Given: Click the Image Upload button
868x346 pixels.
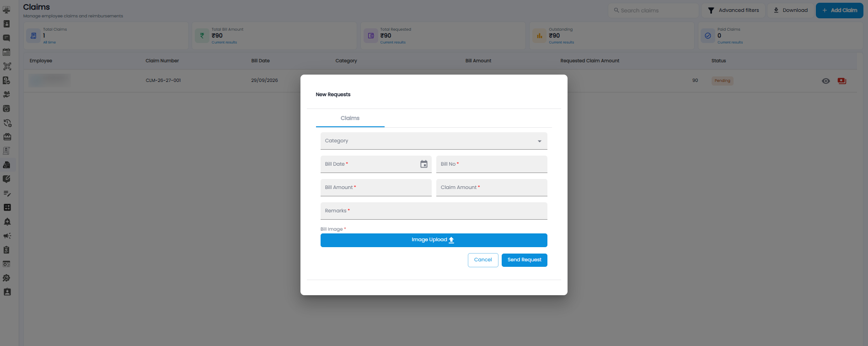Looking at the screenshot, I should pyautogui.click(x=434, y=240).
